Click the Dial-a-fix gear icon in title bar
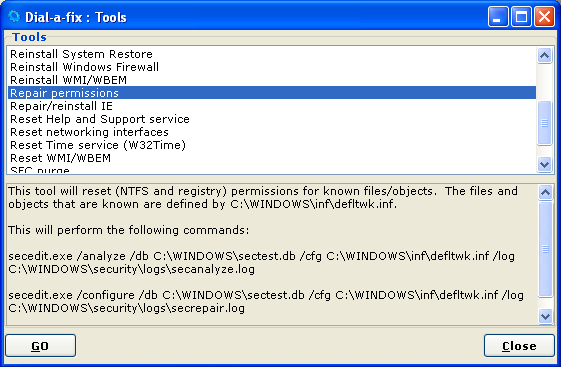This screenshot has width=561, height=370. coord(14,16)
